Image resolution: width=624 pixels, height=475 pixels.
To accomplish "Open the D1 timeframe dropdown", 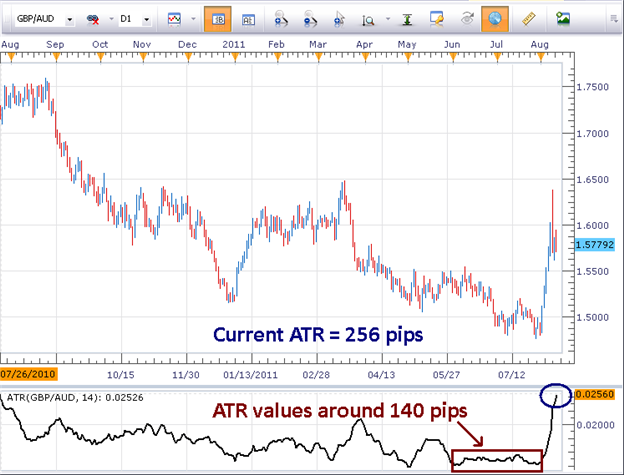I will 146,19.
